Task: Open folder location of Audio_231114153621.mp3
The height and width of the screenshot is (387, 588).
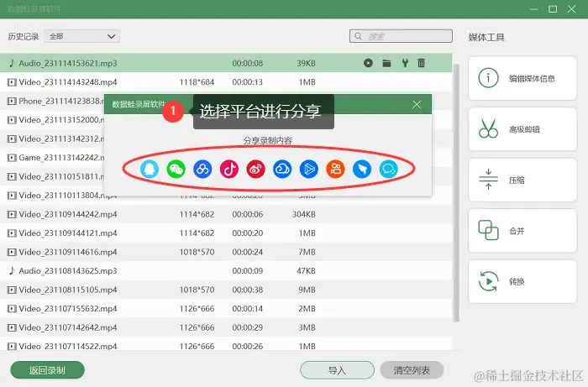Action: [x=386, y=63]
